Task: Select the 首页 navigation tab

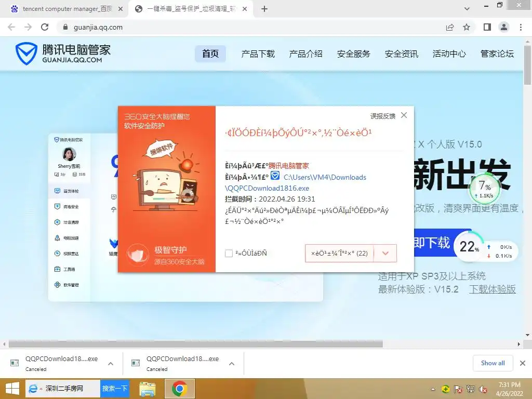Action: 210,54
